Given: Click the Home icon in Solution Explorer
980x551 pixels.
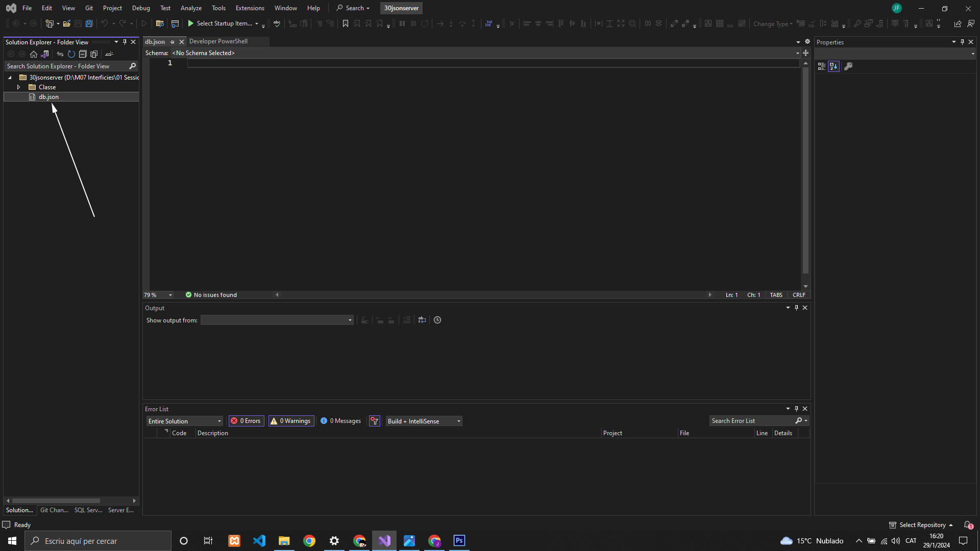Looking at the screenshot, I should (34, 54).
